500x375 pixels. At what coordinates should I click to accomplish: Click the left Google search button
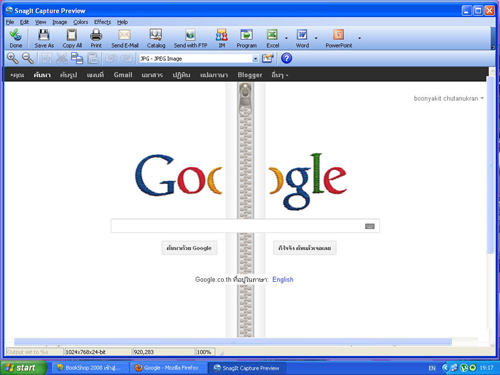tap(189, 248)
